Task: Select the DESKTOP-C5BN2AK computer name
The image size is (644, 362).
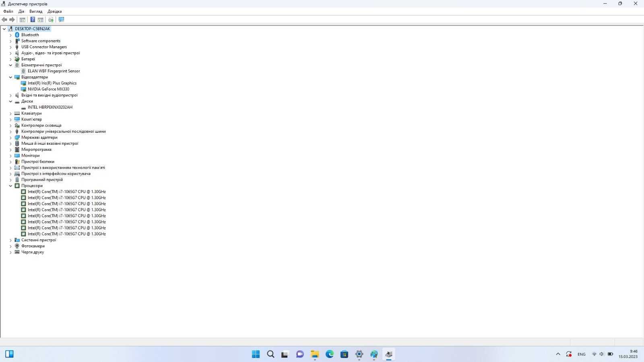Action: pos(33,29)
